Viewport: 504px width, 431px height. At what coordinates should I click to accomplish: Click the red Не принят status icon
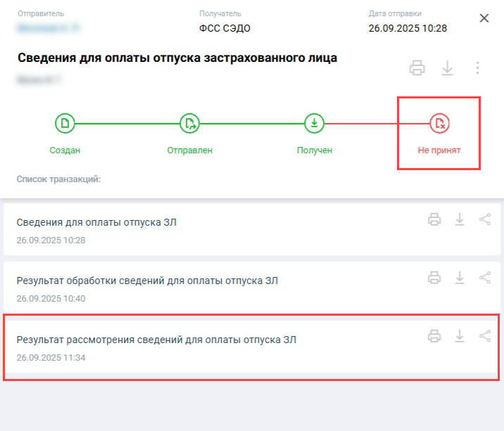[x=439, y=124]
